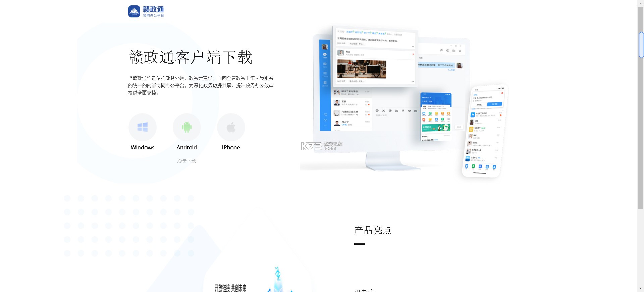The width and height of the screenshot is (644, 292).
Task: Click the 赣政通客户端下载 heading
Action: coord(190,57)
